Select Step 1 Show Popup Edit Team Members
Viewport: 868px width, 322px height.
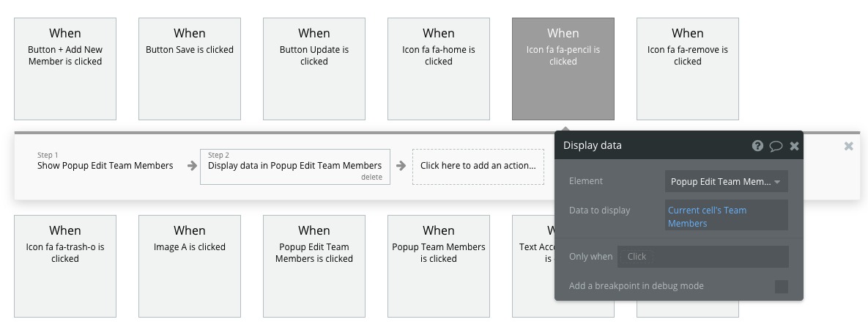pyautogui.click(x=105, y=166)
